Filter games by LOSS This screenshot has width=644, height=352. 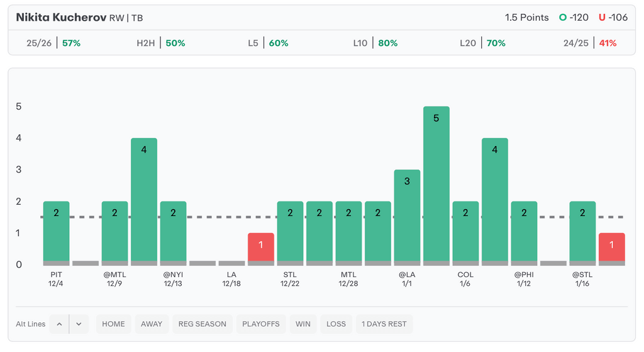click(336, 324)
